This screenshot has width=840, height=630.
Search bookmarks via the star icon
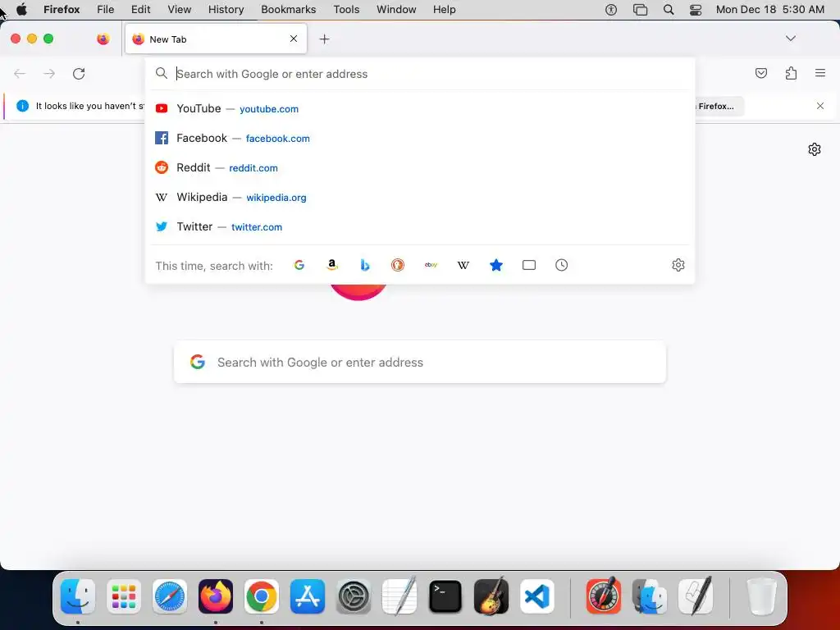click(496, 265)
